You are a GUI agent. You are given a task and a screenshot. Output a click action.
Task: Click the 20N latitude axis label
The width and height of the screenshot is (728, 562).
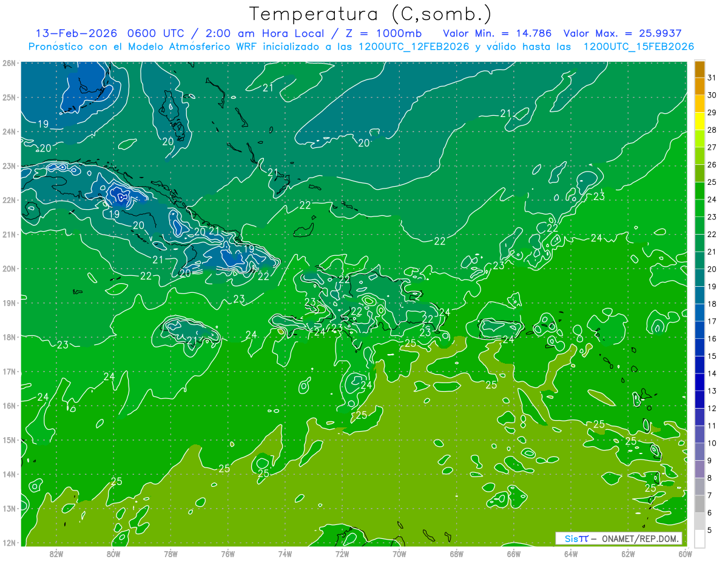point(8,269)
